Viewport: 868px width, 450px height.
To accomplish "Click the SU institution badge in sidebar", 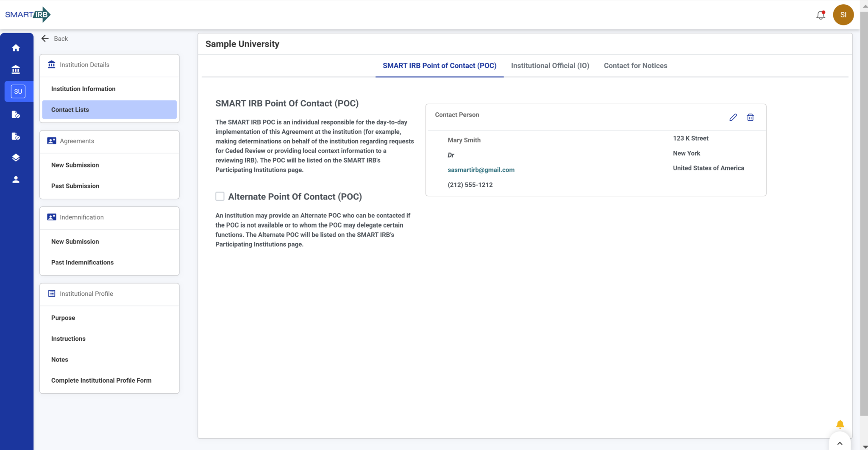I will (x=18, y=91).
